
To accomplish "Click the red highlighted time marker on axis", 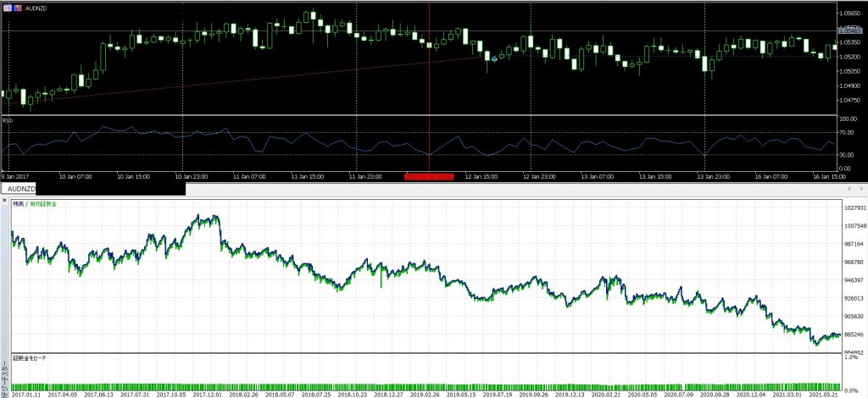I will pyautogui.click(x=429, y=177).
